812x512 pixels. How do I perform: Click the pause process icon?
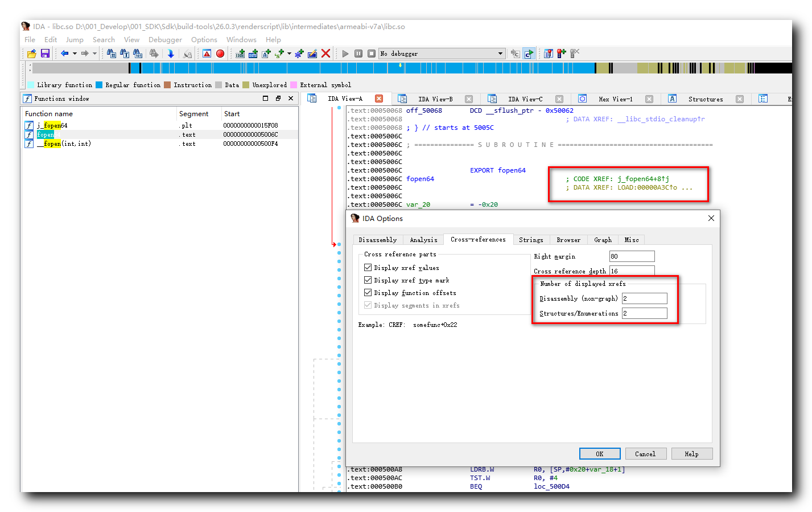358,54
